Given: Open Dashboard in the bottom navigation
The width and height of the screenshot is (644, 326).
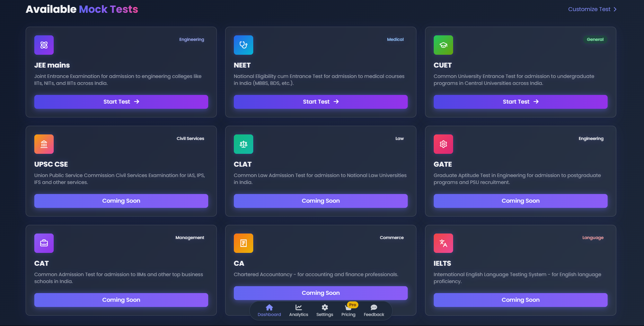Looking at the screenshot, I should coord(269,310).
